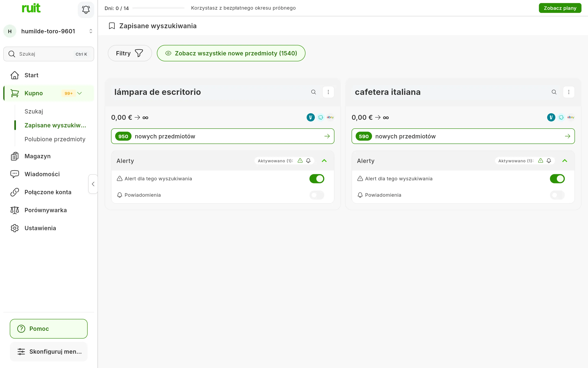Click the Zobacz plany button
588x368 pixels.
(x=560, y=8)
